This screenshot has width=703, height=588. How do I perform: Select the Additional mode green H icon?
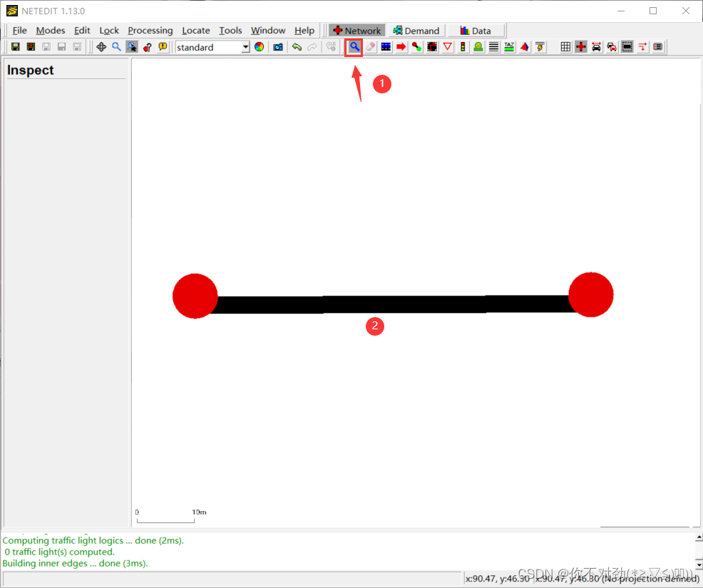[478, 46]
